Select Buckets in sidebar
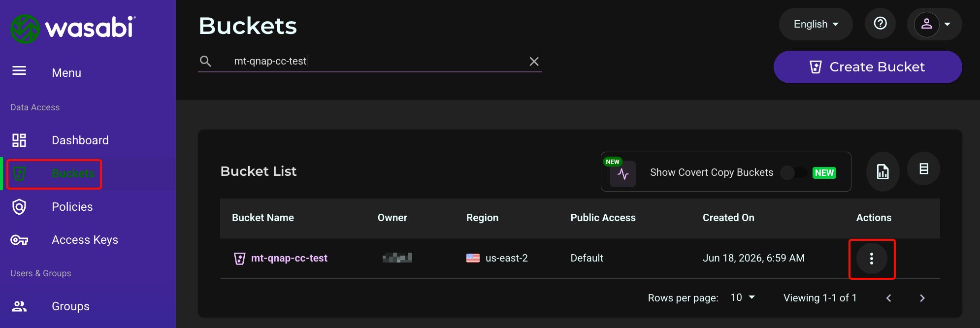980x328 pixels. [73, 173]
